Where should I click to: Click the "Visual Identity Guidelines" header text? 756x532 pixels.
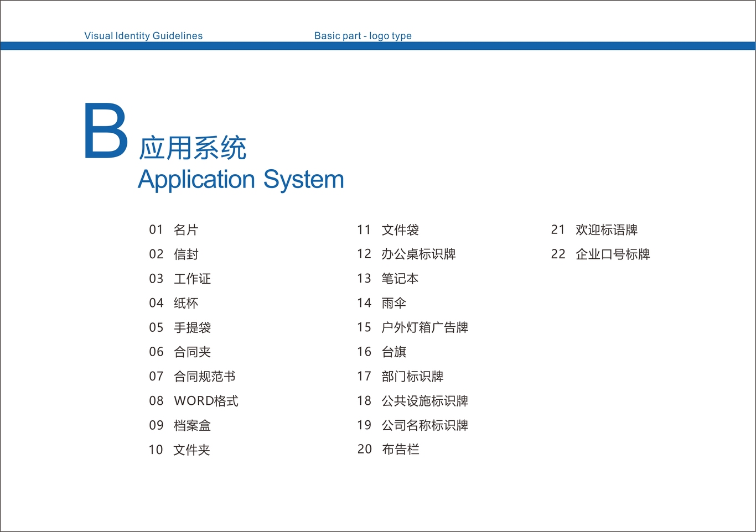coord(143,36)
